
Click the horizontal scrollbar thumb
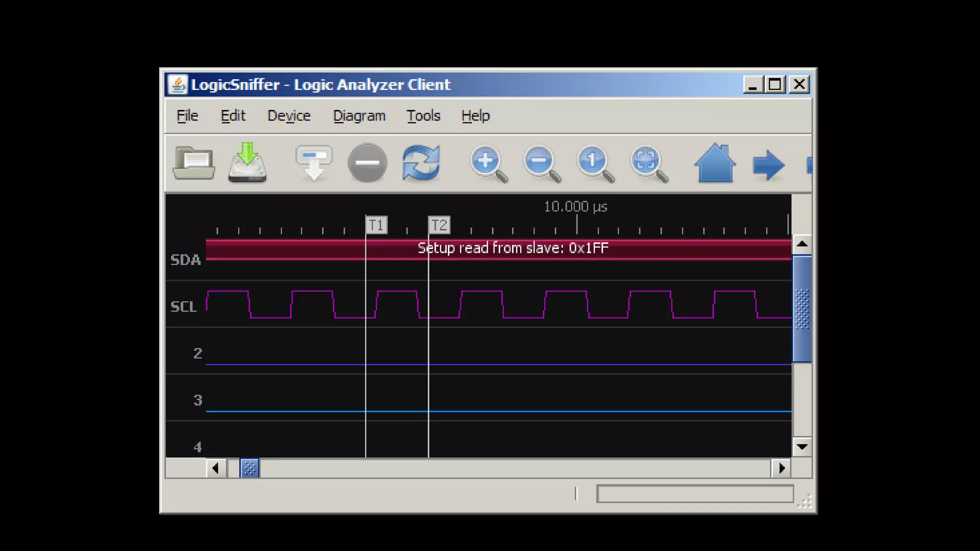coord(249,468)
